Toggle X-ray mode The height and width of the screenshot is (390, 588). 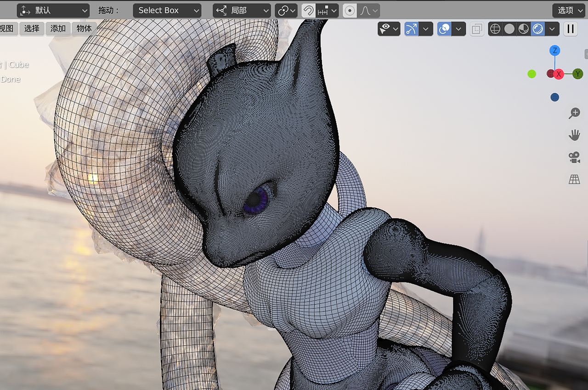477,29
